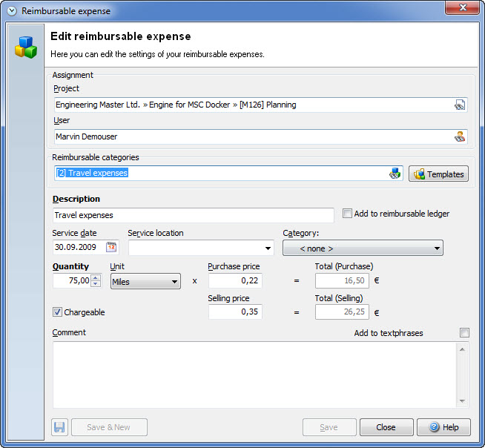485x448 pixels.
Task: Click the colored cubes dialog icon
Action: point(26,47)
